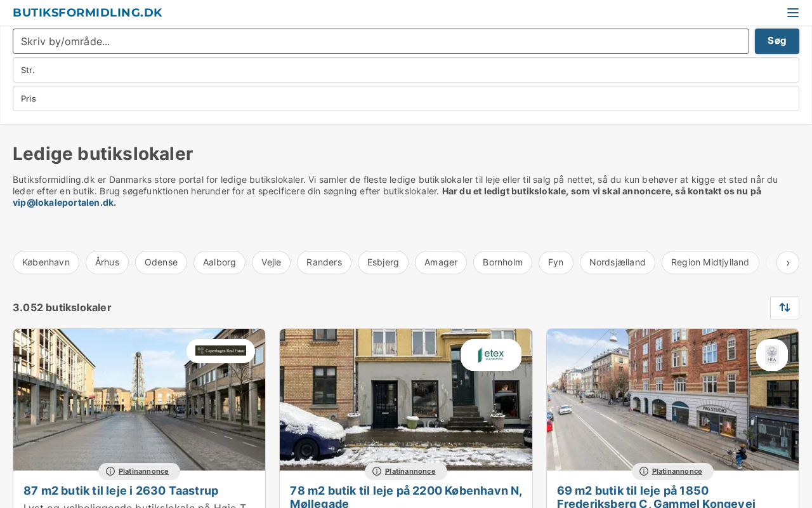Open the vip@lokaleportalen.dk email link
The height and width of the screenshot is (508, 812).
click(63, 203)
